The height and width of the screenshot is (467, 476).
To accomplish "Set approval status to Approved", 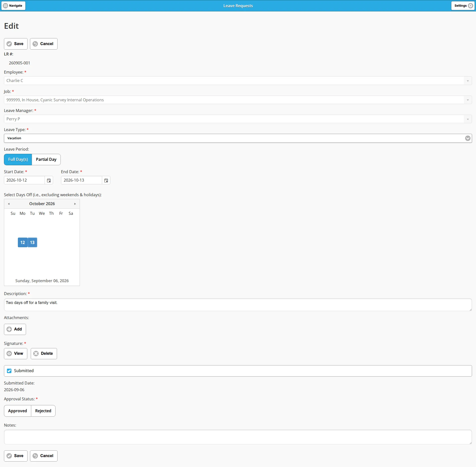I will (18, 411).
